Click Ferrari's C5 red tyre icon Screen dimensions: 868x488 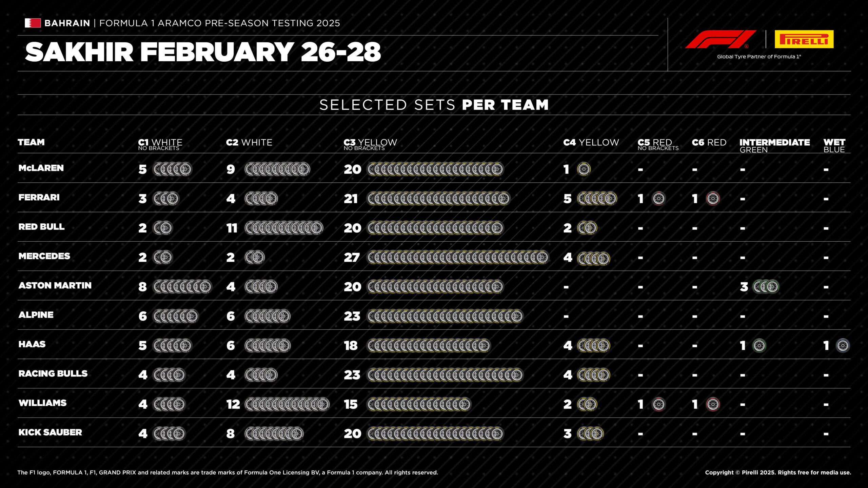(x=659, y=199)
